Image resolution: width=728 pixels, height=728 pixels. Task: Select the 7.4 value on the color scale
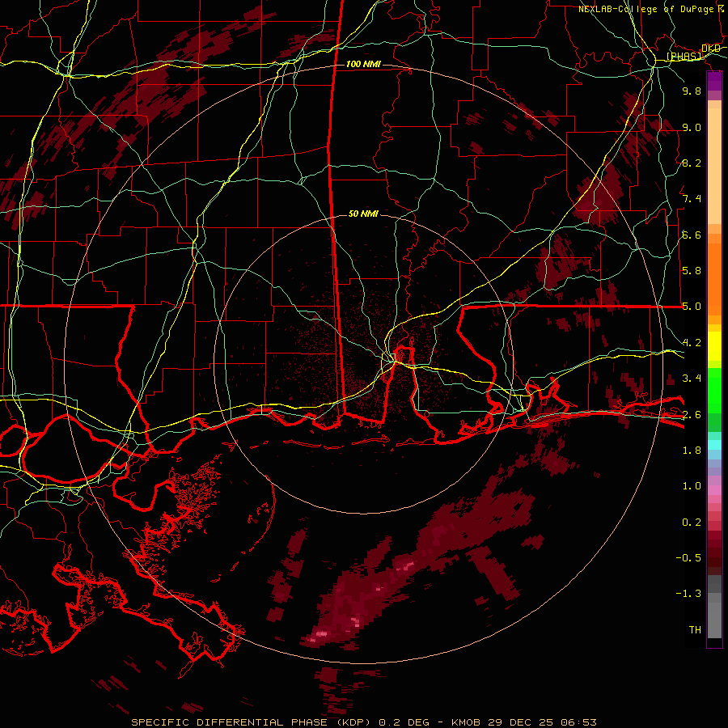pyautogui.click(x=692, y=199)
